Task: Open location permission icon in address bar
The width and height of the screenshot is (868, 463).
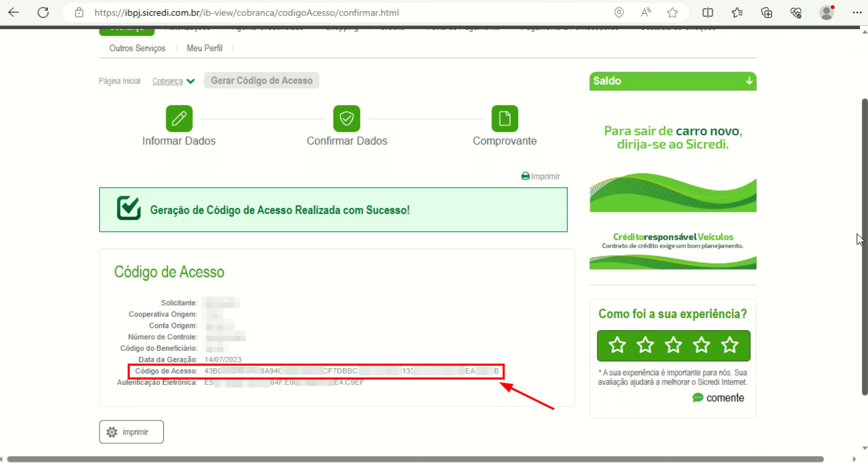Action: coord(619,13)
